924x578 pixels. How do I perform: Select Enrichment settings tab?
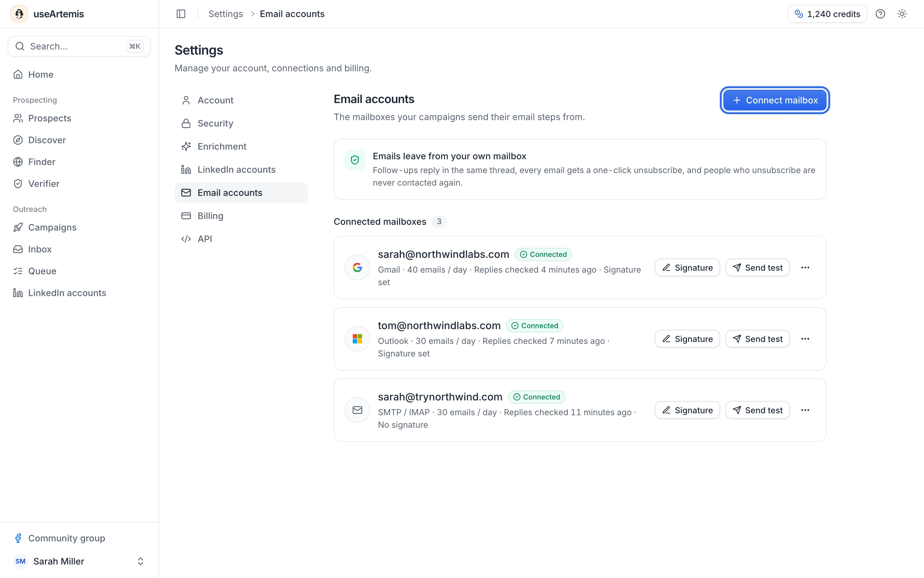tap(241, 146)
